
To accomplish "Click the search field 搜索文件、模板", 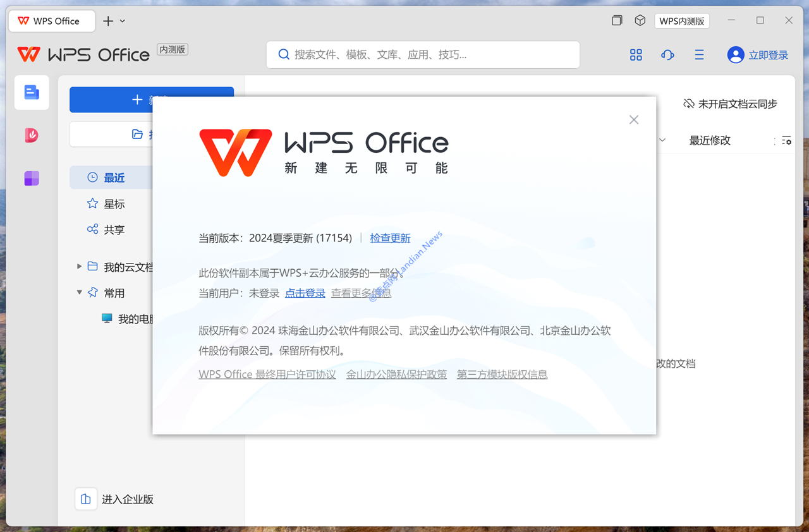I will (x=423, y=54).
